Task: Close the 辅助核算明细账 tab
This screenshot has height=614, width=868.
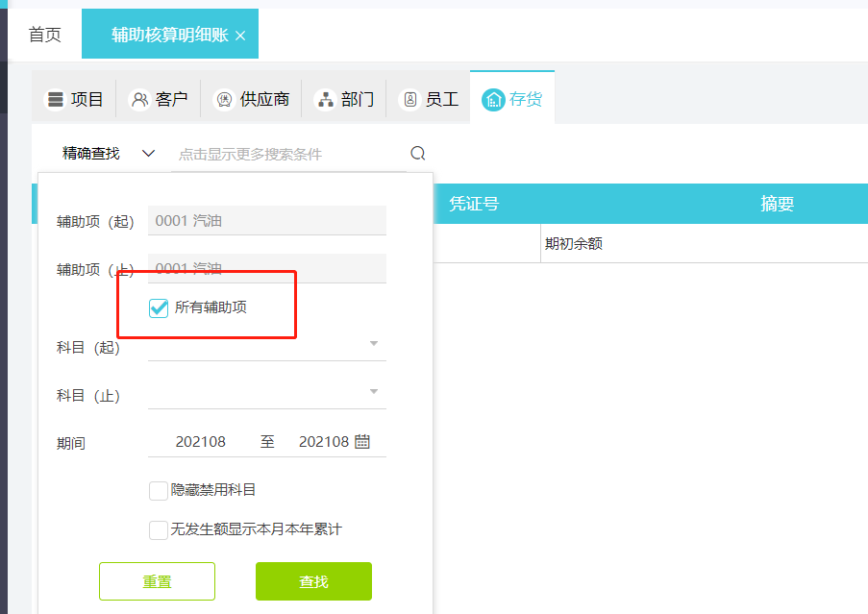Action: point(240,36)
